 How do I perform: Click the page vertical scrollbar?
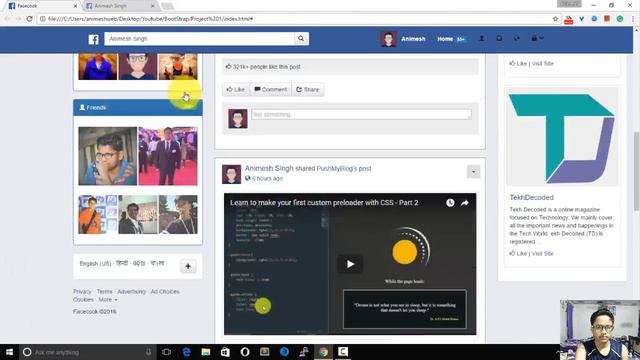click(637, 171)
